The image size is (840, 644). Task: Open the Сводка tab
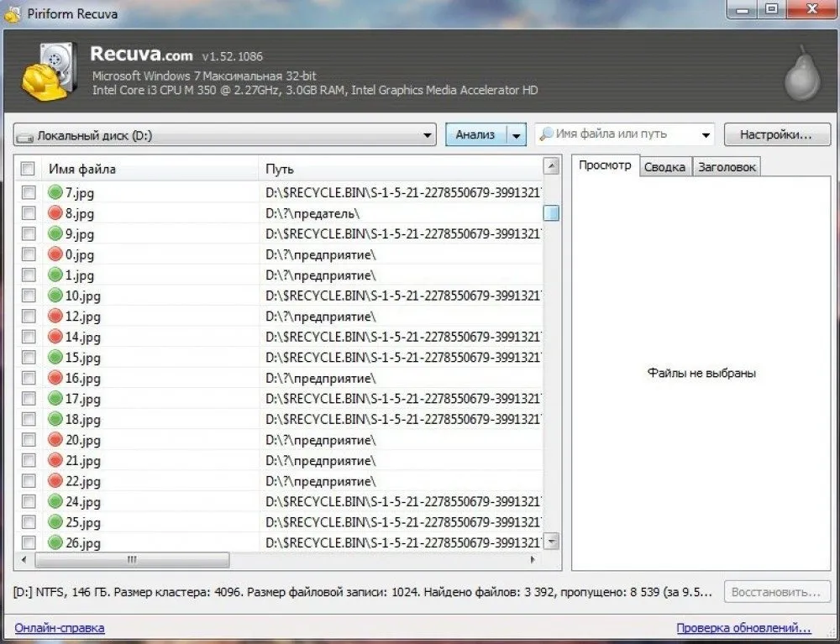(664, 167)
